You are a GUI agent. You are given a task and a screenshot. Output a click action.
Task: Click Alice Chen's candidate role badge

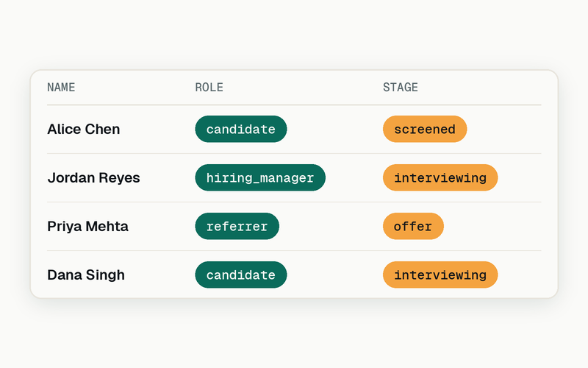(241, 130)
